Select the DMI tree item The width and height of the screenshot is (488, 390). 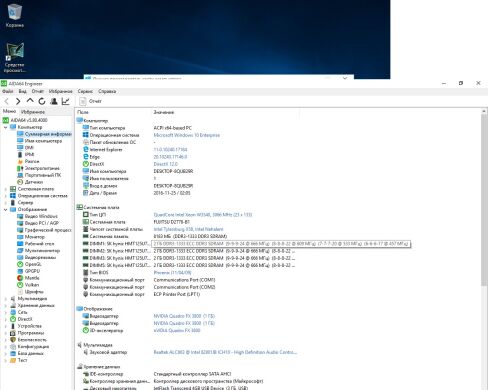pos(26,148)
